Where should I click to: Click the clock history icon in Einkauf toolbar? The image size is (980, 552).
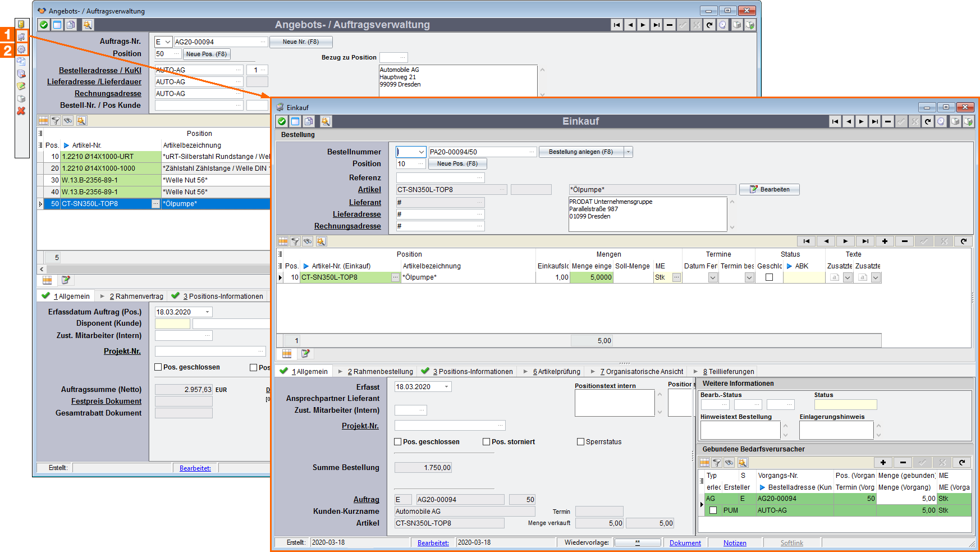pyautogui.click(x=941, y=121)
